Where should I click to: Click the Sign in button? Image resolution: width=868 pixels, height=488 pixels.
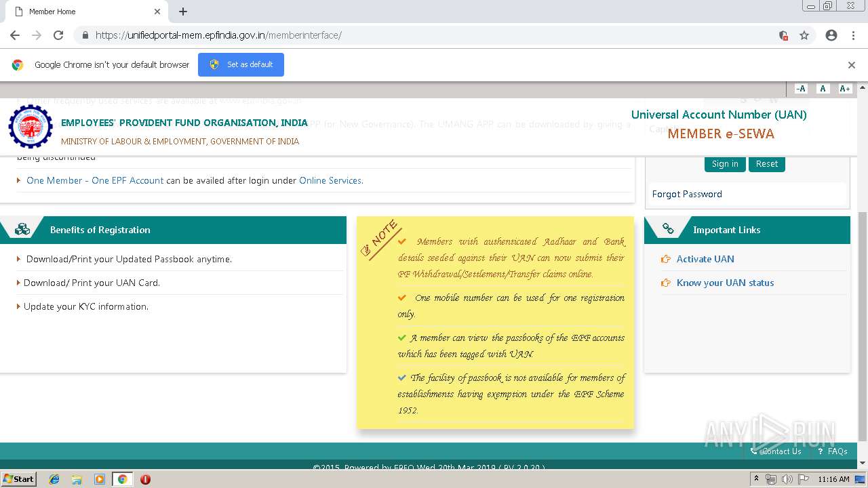[x=725, y=164]
